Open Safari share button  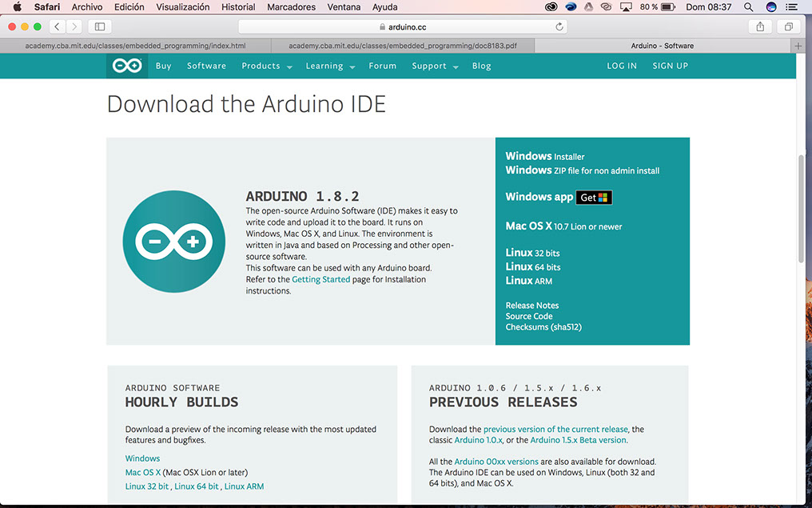[760, 26]
